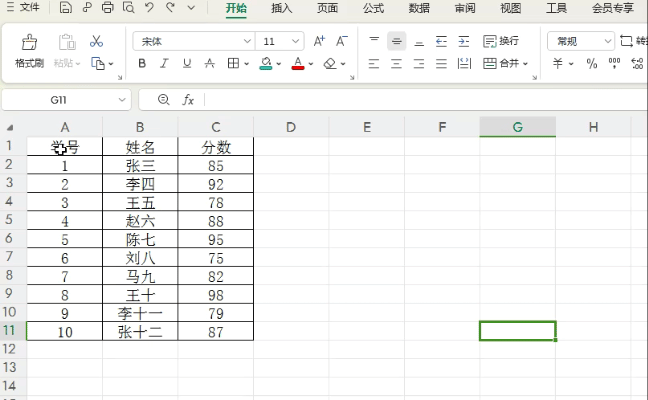648x400 pixels.
Task: Click the formula bar zoom icon
Action: tap(164, 100)
